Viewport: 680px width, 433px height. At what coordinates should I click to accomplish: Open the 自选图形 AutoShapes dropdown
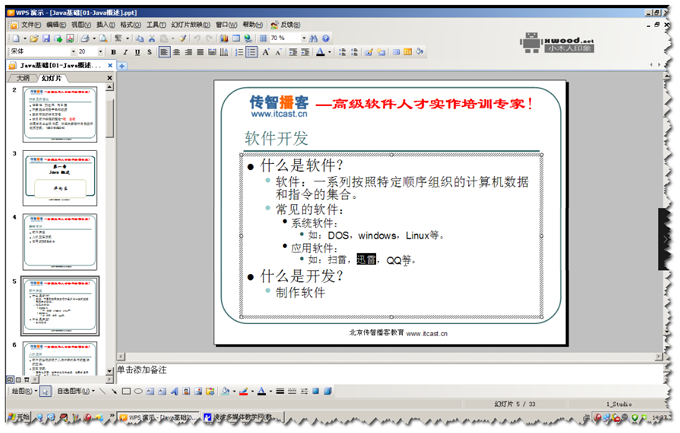[x=76, y=391]
